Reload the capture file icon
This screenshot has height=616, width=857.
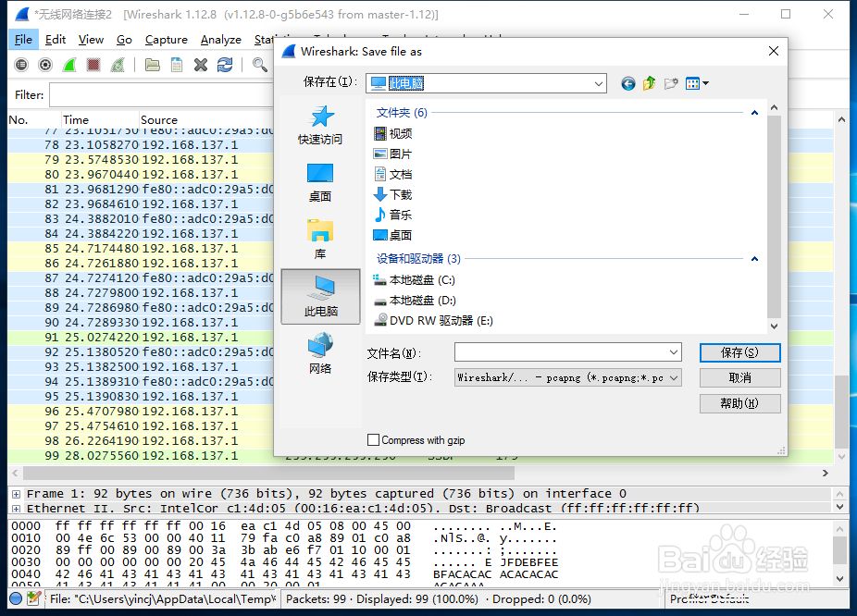[x=225, y=65]
